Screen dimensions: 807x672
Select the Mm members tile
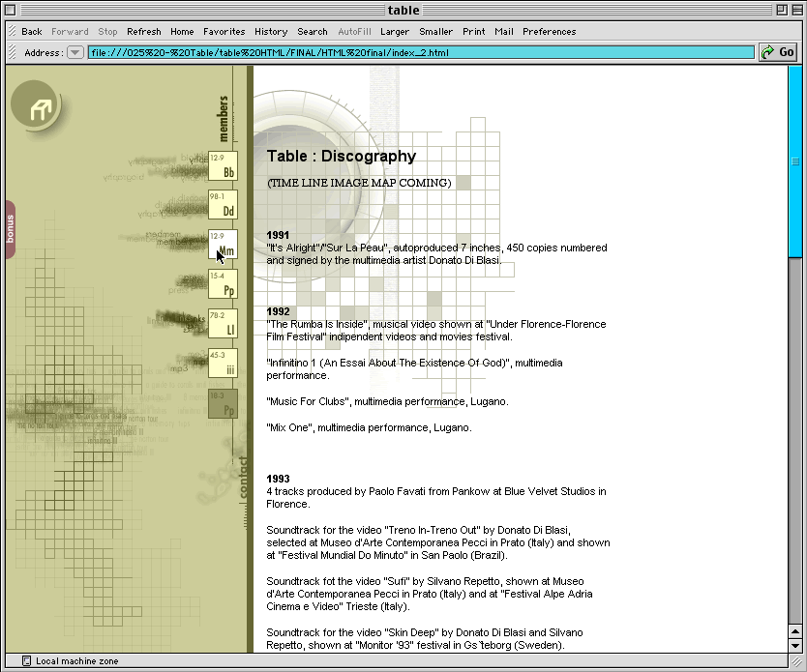(223, 245)
